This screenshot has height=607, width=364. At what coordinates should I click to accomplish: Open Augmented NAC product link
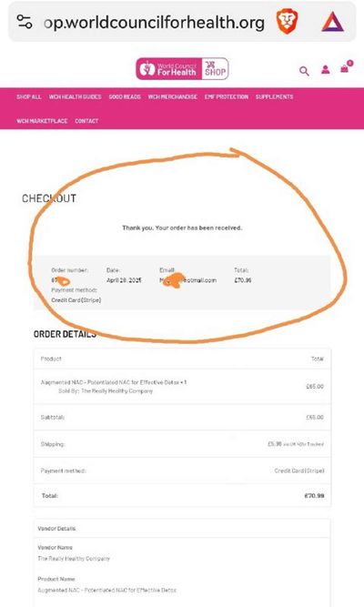(110, 382)
